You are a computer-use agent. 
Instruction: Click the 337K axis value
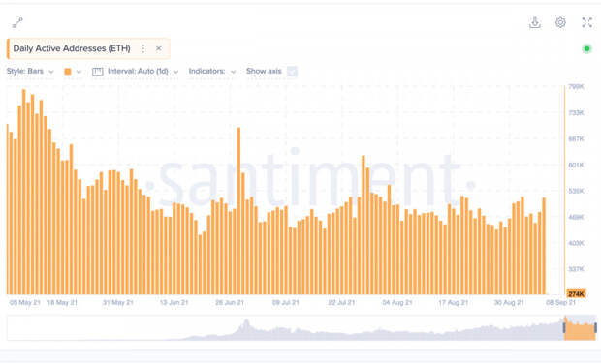576,269
